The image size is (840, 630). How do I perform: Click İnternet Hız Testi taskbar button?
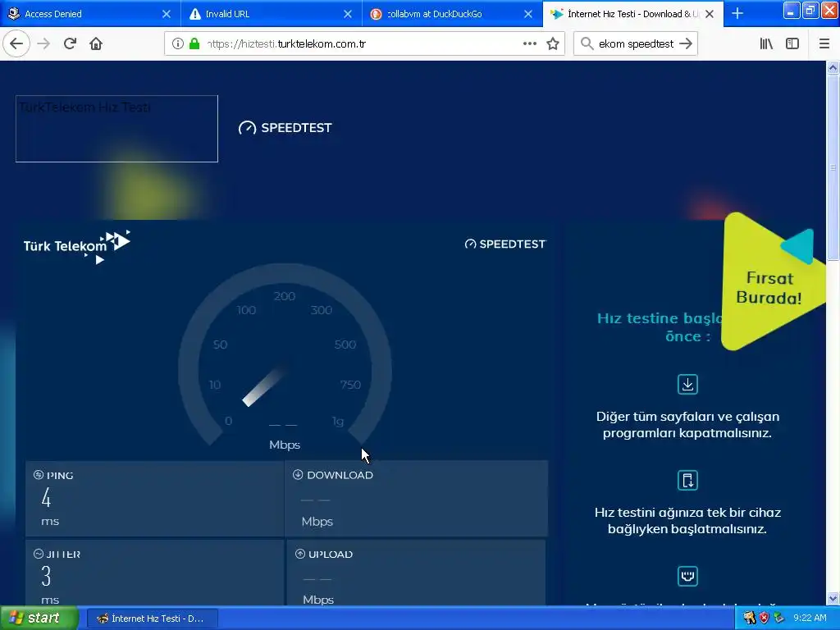coord(152,619)
